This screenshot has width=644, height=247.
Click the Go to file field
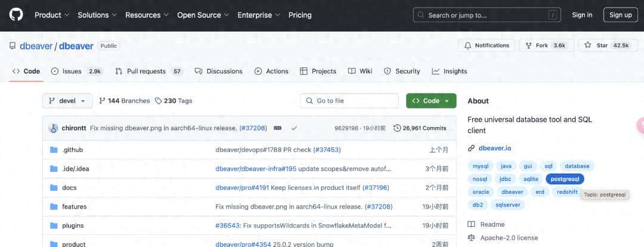coord(349,101)
